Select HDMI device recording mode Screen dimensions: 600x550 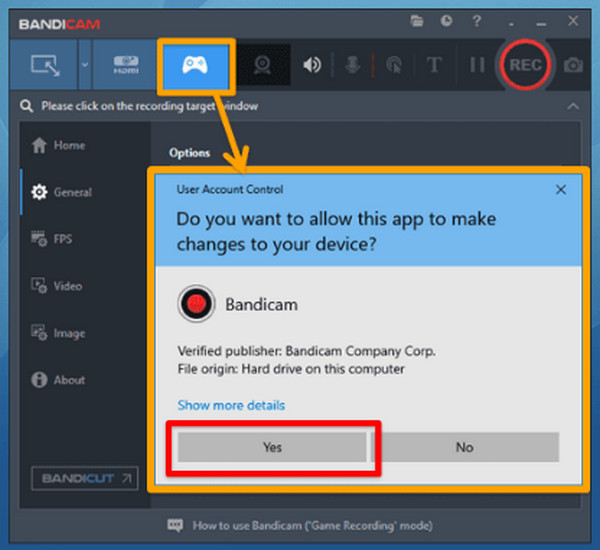click(126, 65)
